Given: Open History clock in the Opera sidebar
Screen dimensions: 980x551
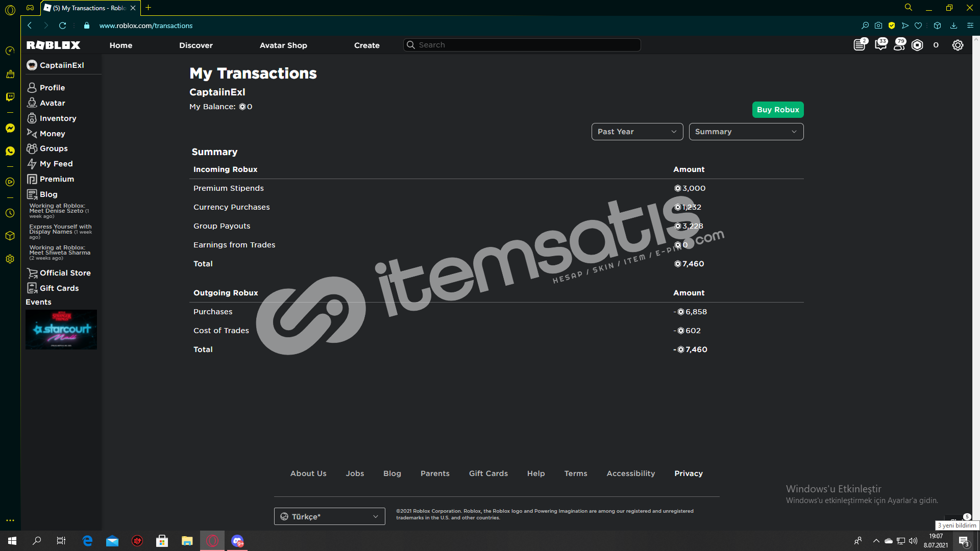Looking at the screenshot, I should (10, 213).
